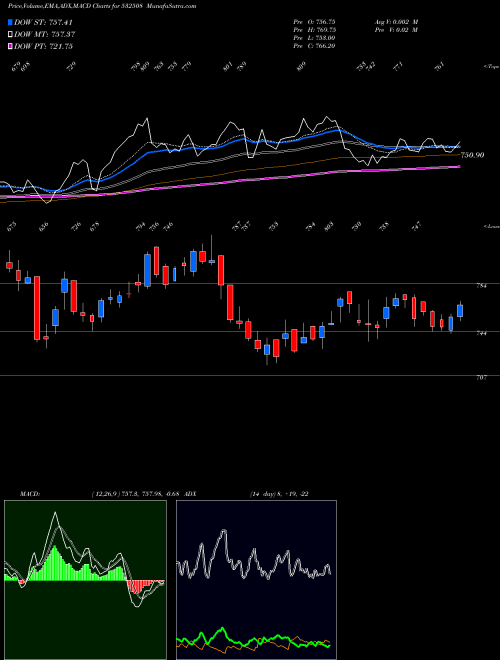Click the 'Avg V: 0.002 M' volume text
This screenshot has height=660, width=500.
point(396,22)
